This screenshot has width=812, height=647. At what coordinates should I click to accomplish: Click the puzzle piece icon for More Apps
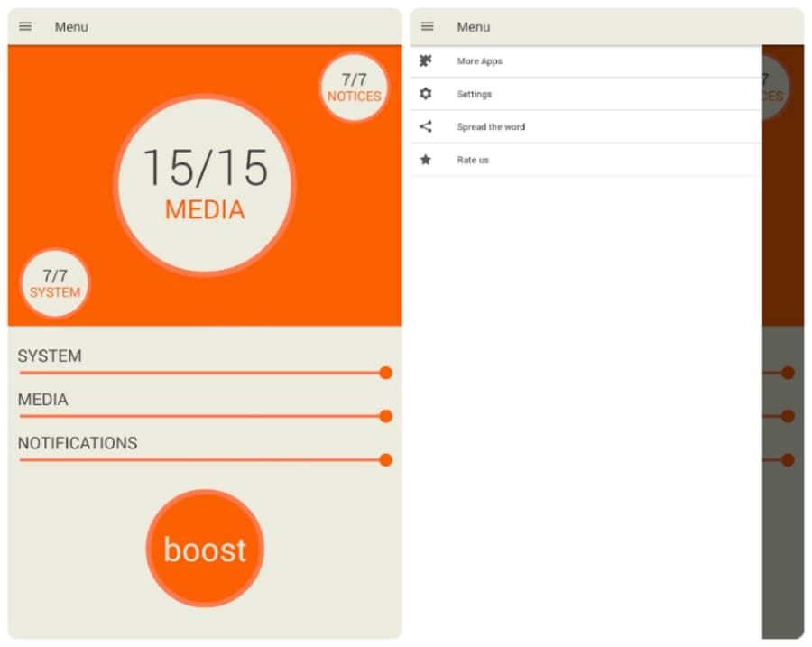(x=426, y=61)
